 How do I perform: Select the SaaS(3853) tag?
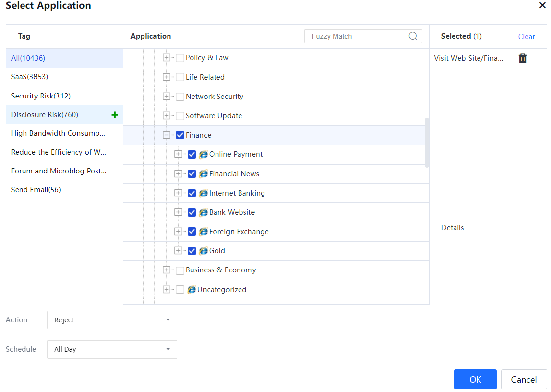pyautogui.click(x=29, y=77)
